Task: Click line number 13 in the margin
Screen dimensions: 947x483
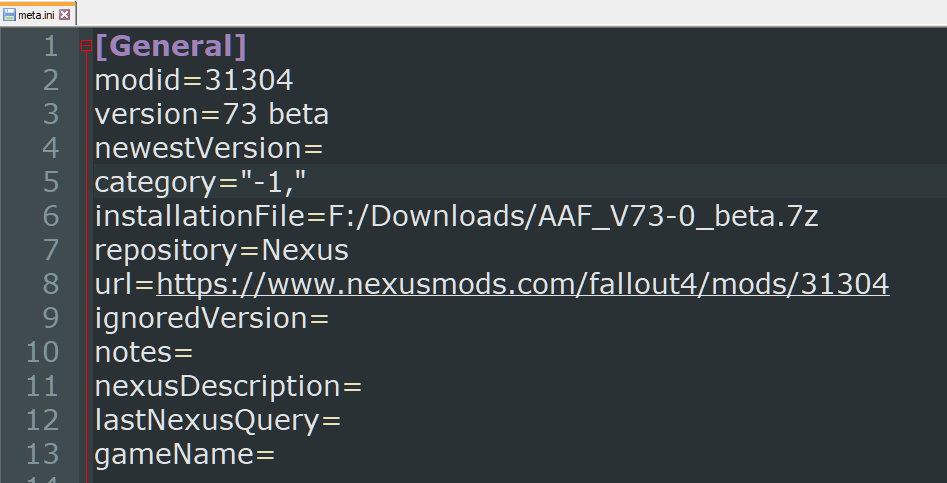Action: [x=42, y=454]
